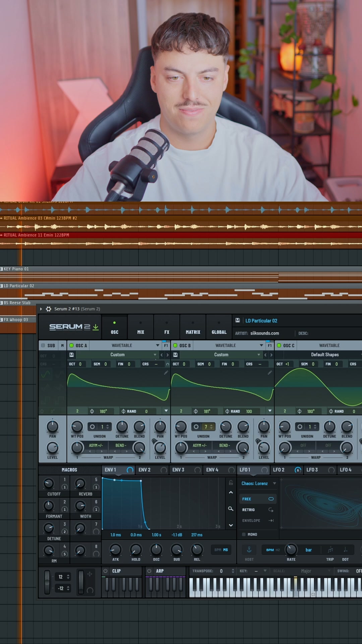362x644 pixels.
Task: Set LFO mode to RETRIG
Action: [258, 510]
